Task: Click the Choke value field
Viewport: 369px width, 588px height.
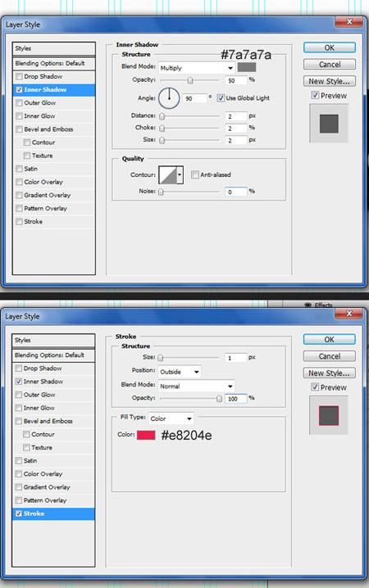Action: coord(236,129)
